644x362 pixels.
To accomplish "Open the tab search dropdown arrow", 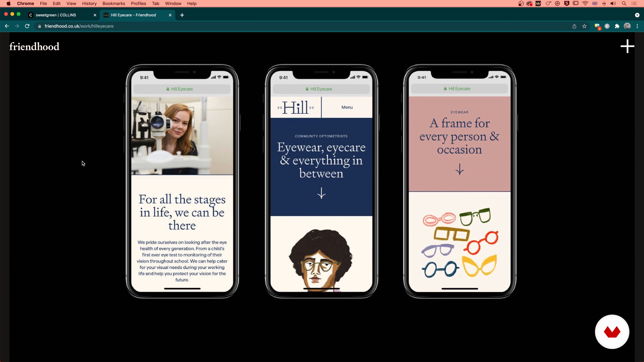I will (x=637, y=15).
